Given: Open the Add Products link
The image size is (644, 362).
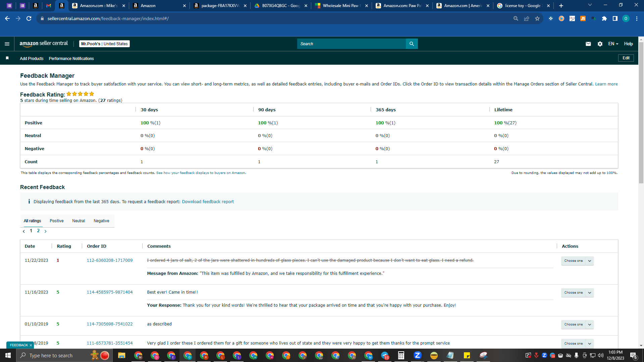Looking at the screenshot, I should [32, 59].
